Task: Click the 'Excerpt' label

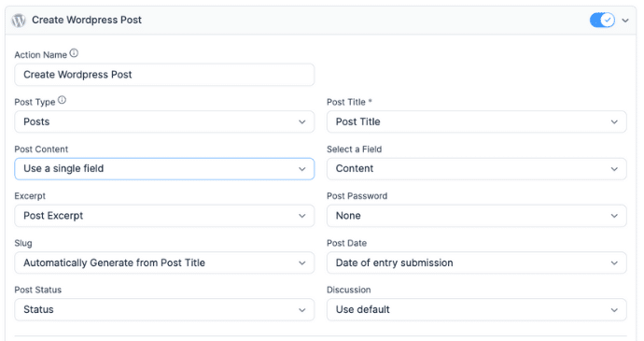Action: (x=30, y=196)
